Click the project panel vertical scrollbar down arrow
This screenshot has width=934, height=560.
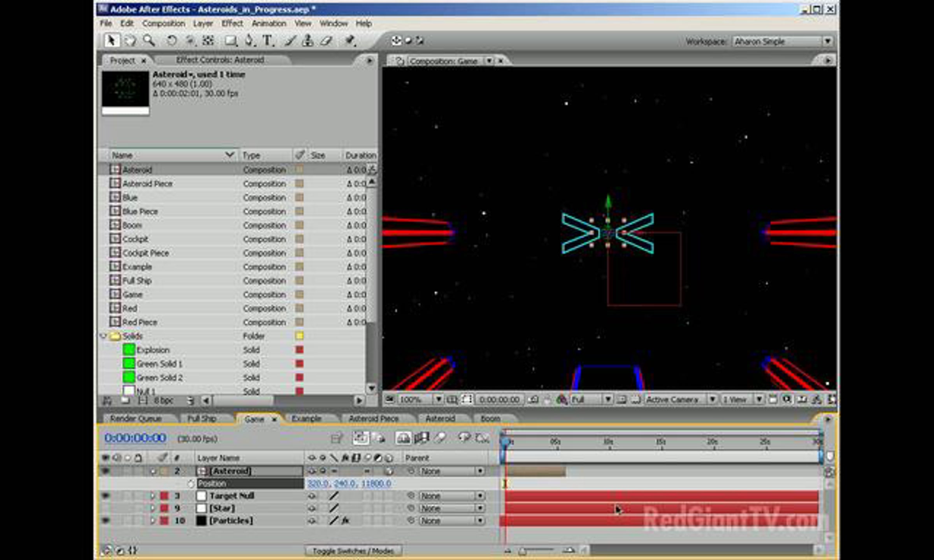[372, 388]
